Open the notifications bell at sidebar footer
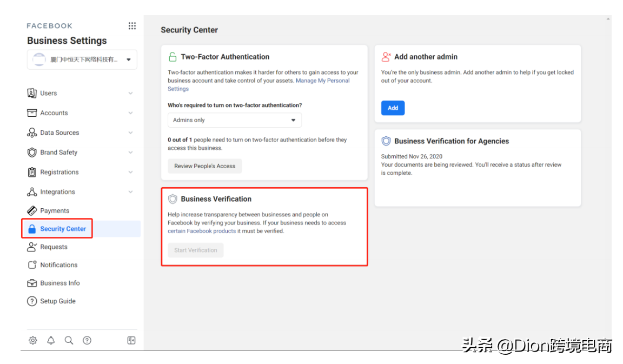623x364 pixels. tap(51, 341)
